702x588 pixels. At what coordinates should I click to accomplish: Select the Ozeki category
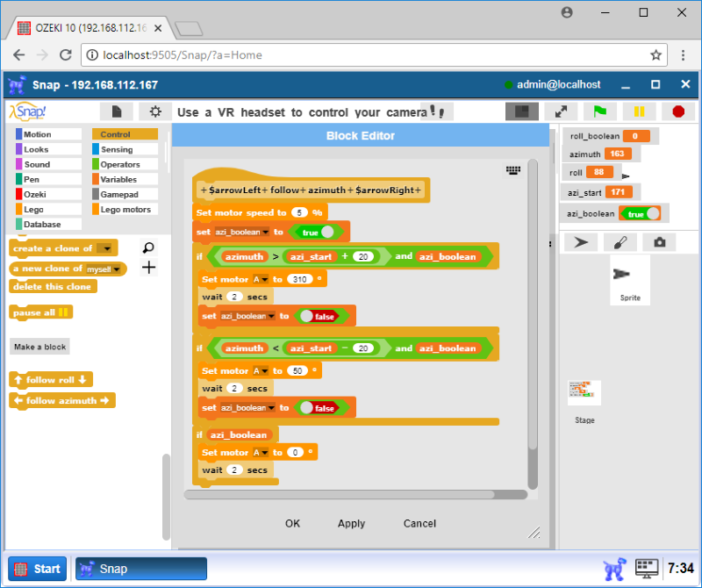coord(48,194)
